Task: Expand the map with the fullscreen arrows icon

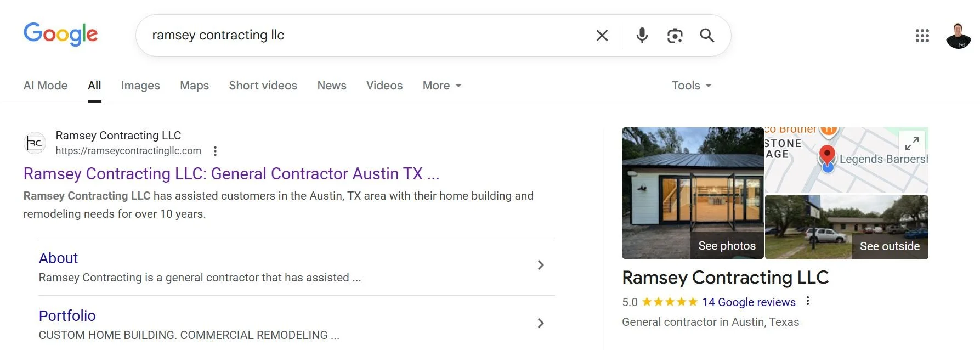Action: 912,144
